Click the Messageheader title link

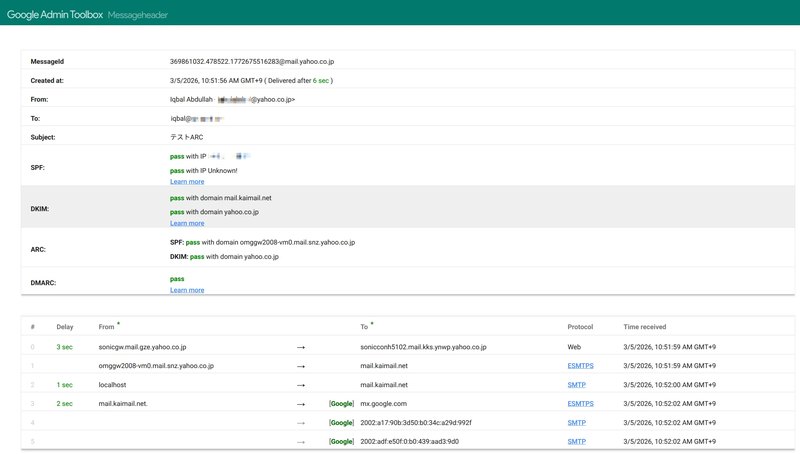pos(138,15)
